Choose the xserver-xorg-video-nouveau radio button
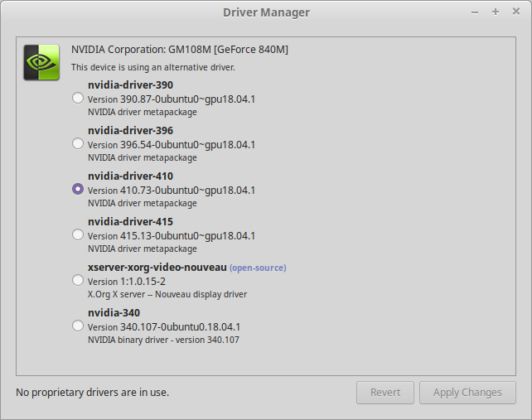 78,280
